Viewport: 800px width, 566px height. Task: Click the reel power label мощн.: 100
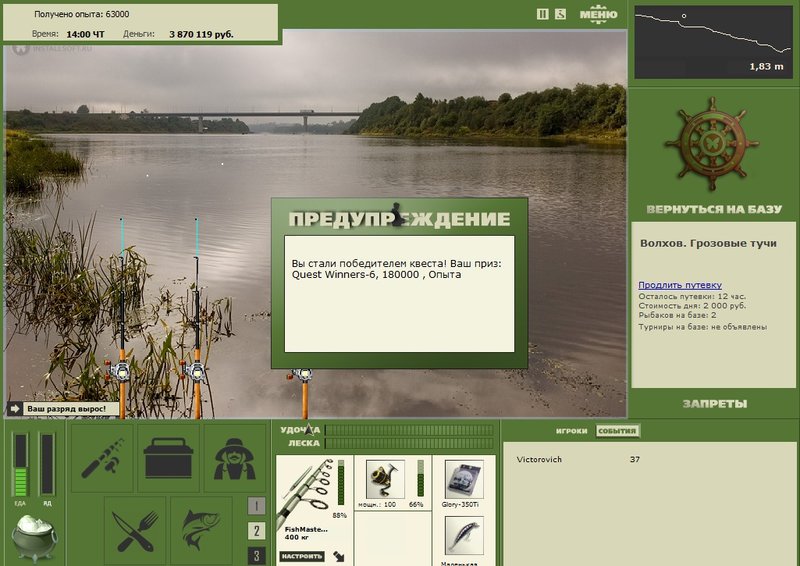click(x=377, y=504)
